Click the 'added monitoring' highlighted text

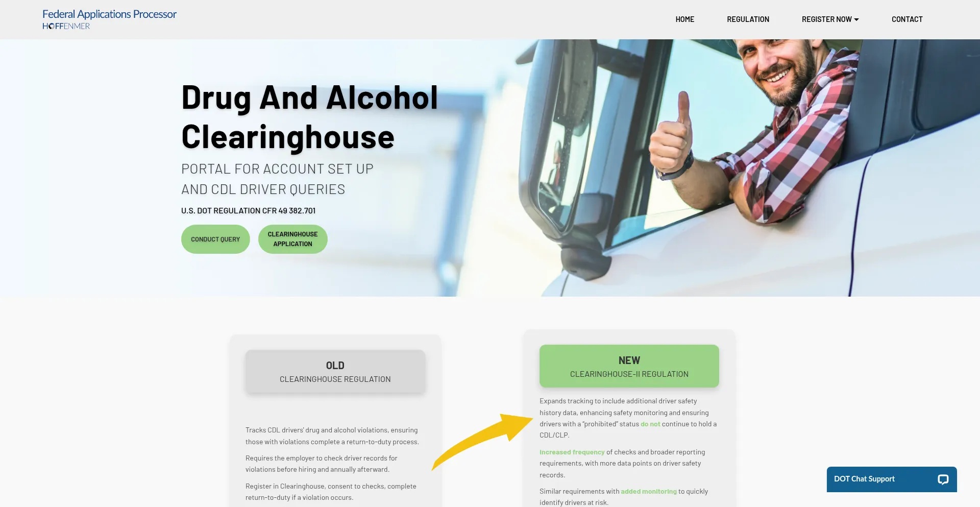(x=648, y=492)
